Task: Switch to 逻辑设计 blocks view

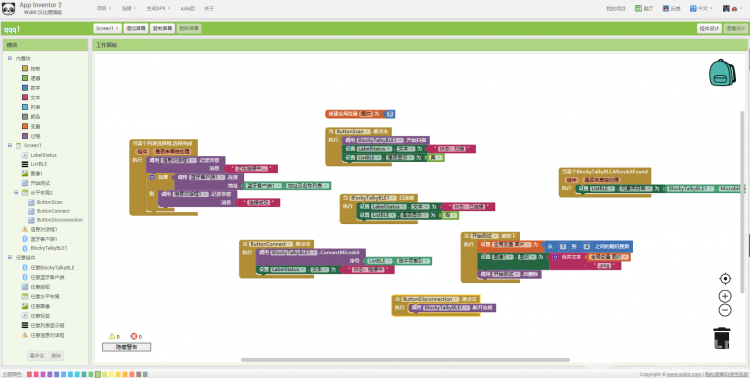Action: [x=736, y=29]
